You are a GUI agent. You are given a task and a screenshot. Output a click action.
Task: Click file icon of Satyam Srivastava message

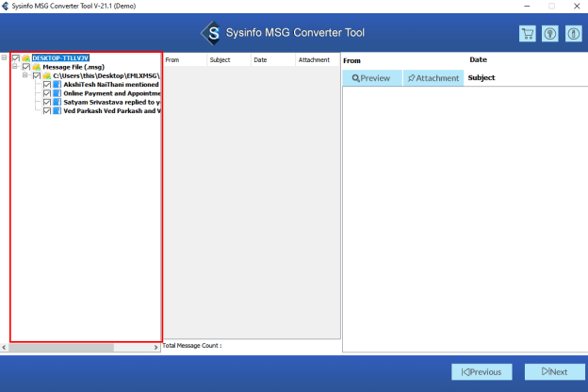(57, 102)
